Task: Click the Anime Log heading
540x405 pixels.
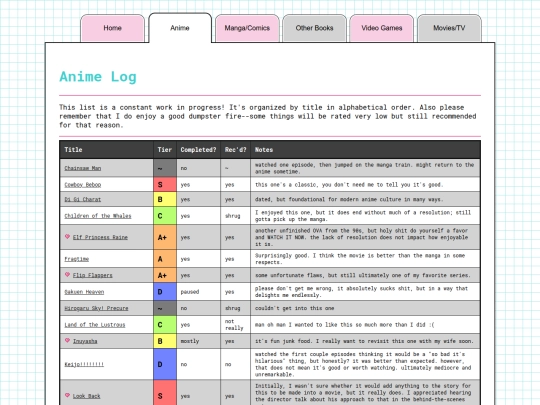Action: pyautogui.click(x=98, y=77)
